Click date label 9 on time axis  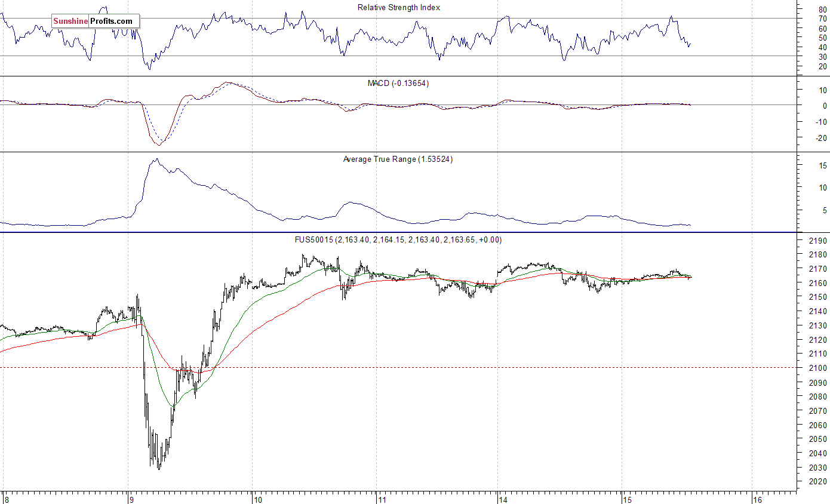[131, 499]
